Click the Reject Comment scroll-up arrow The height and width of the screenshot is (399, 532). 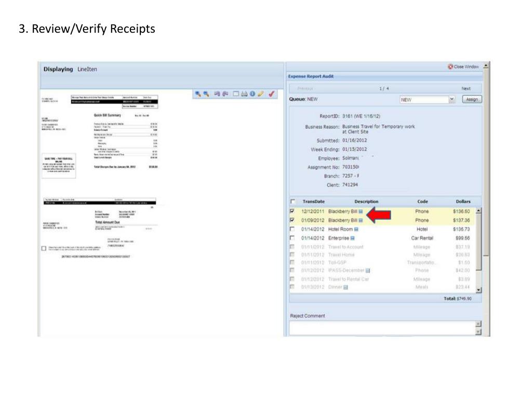click(478, 324)
